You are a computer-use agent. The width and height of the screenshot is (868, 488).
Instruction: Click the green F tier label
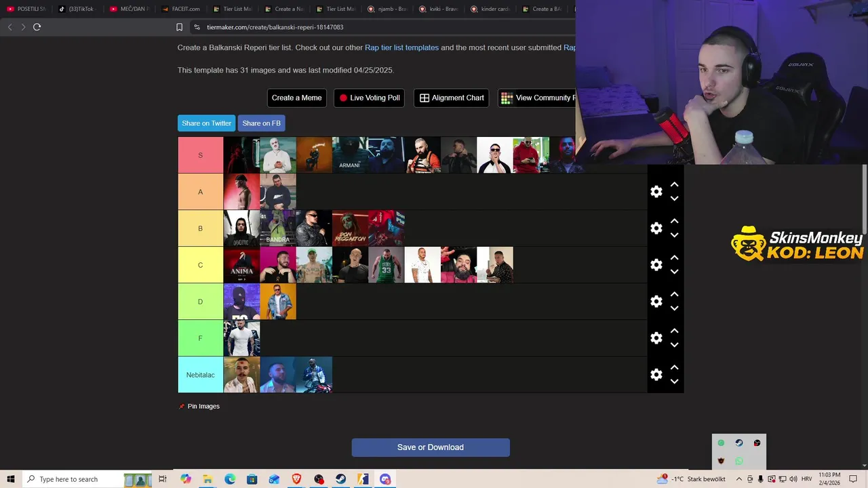tap(200, 338)
